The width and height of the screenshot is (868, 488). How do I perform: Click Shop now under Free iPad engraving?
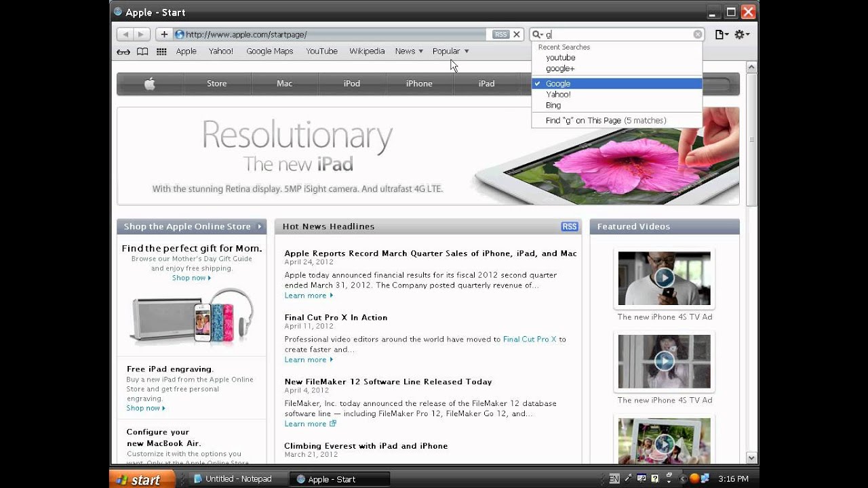146,408
